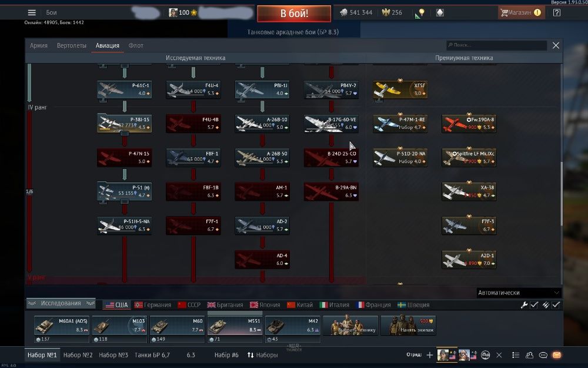Open the Автоматически dropdown
Image resolution: width=588 pixels, height=368 pixels.
(x=519, y=293)
